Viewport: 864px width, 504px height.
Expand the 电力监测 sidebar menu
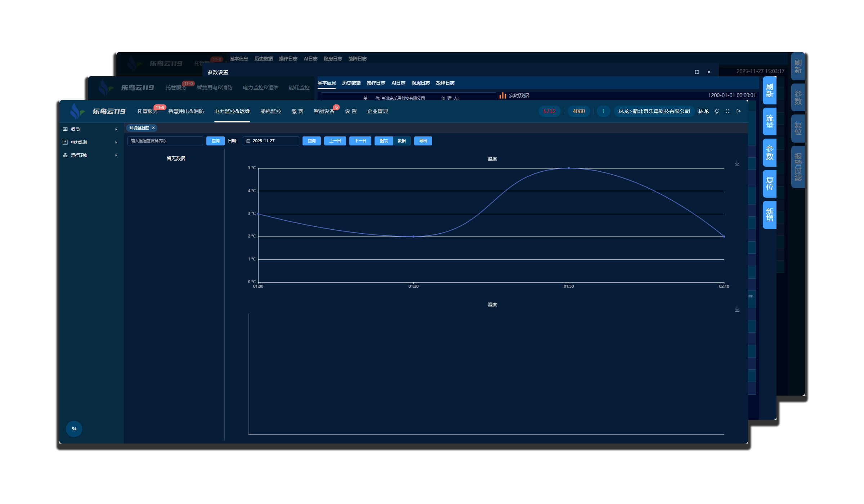pos(91,143)
